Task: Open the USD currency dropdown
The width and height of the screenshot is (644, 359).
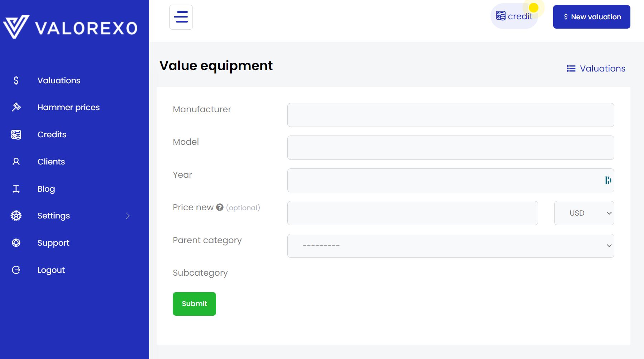Action: (x=584, y=213)
